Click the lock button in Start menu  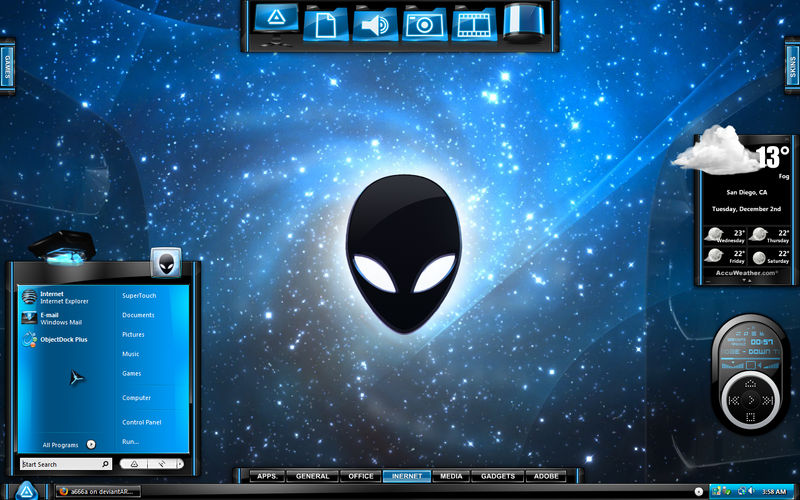[x=161, y=464]
